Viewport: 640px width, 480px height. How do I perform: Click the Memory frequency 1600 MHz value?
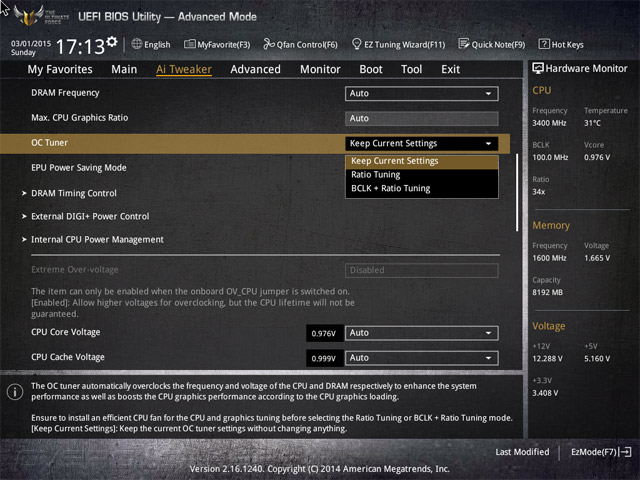[549, 258]
